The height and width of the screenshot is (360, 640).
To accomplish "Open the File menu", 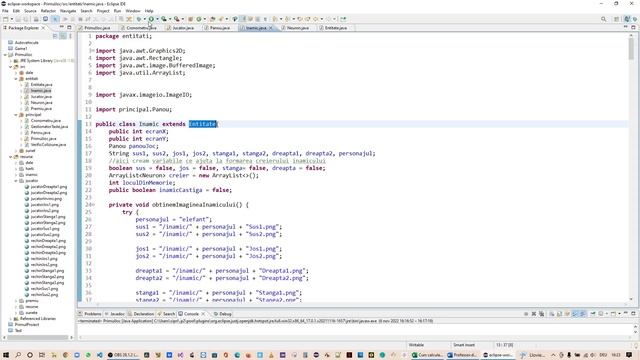I will pyautogui.click(x=5, y=11).
